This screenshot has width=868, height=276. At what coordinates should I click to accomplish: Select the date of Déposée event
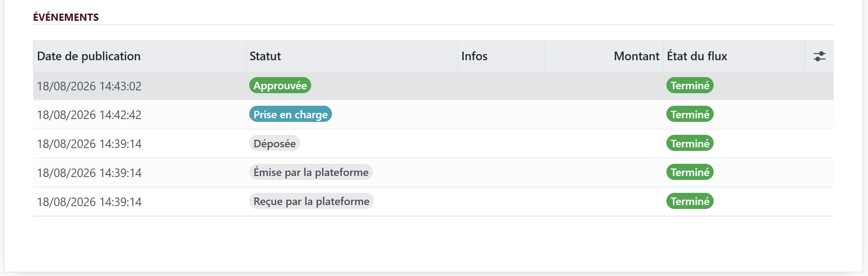point(89,144)
